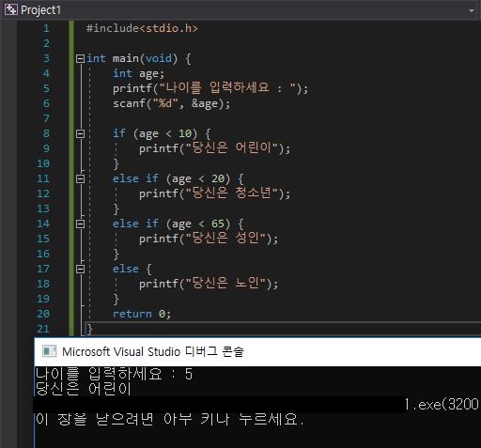
Task: Click the 'return 0;' statement
Action: [142, 314]
